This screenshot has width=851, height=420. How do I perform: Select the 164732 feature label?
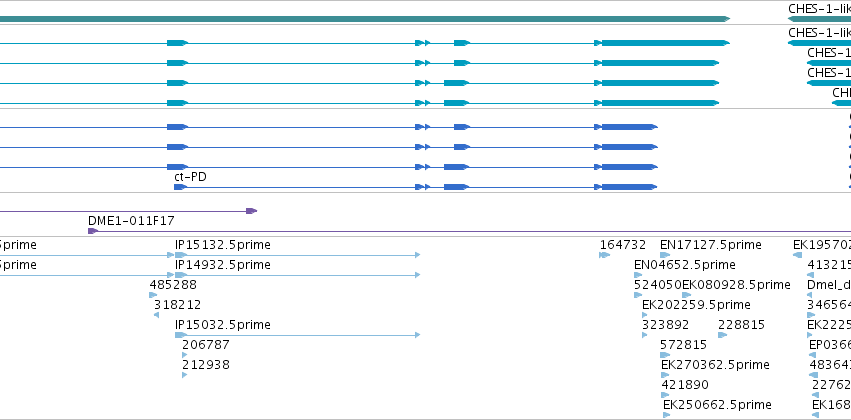pos(623,245)
